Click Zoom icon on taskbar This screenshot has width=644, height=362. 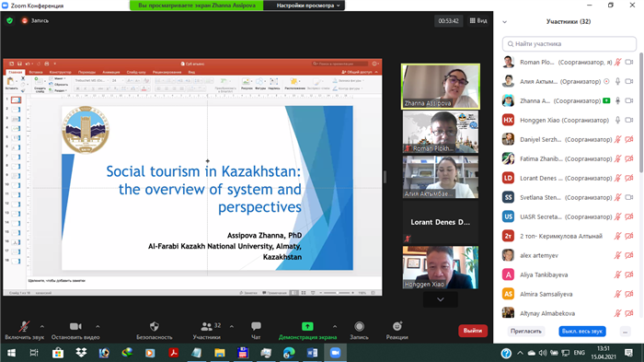pos(335,353)
